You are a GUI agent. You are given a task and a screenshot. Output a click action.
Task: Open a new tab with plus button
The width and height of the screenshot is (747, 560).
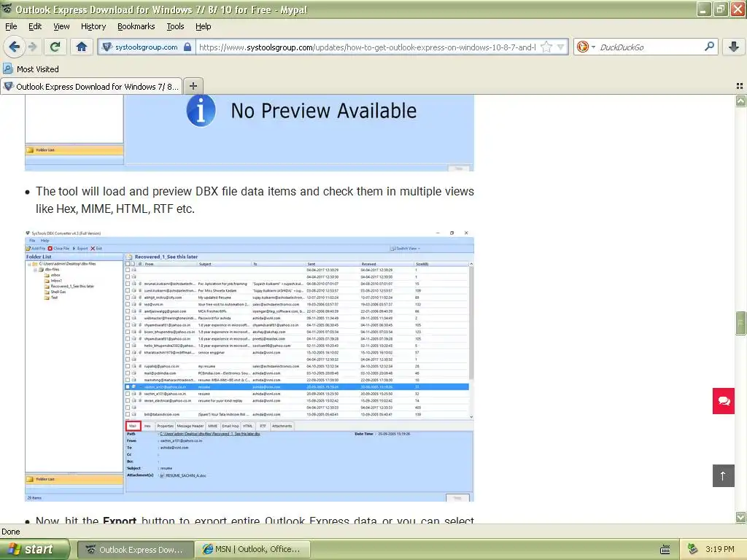(193, 86)
